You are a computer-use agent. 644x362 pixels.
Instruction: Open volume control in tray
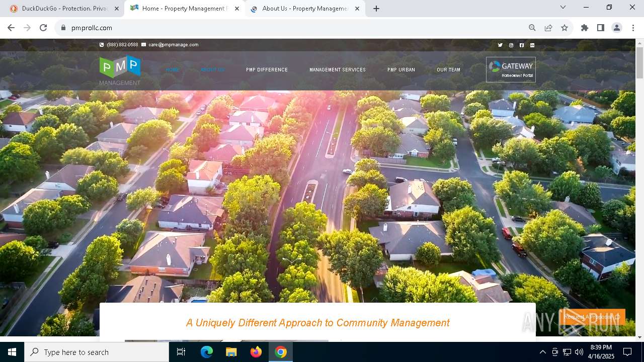click(x=579, y=352)
